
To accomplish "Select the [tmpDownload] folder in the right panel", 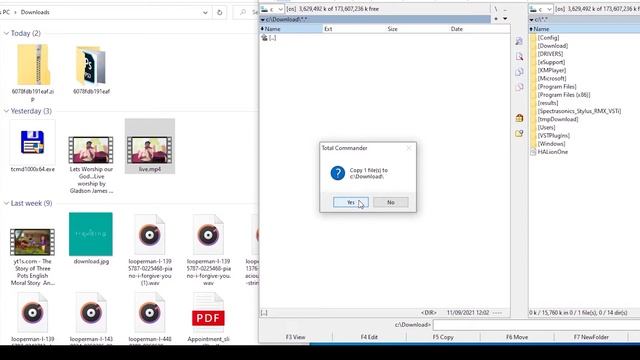I will pos(558,119).
